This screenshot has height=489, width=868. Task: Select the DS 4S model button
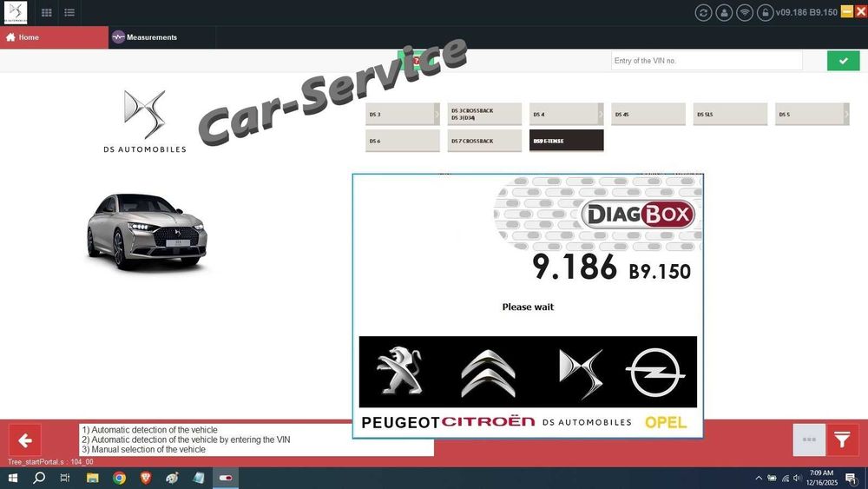[x=648, y=114]
